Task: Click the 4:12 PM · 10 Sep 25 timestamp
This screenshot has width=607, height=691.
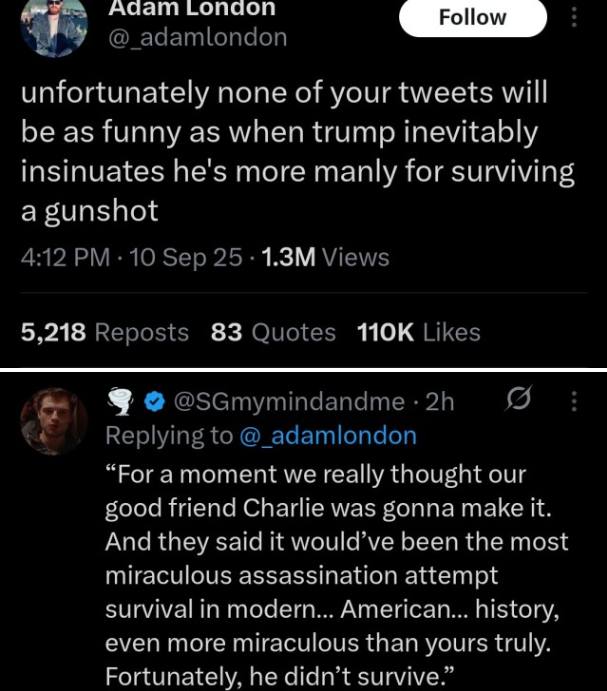Action: tap(131, 257)
